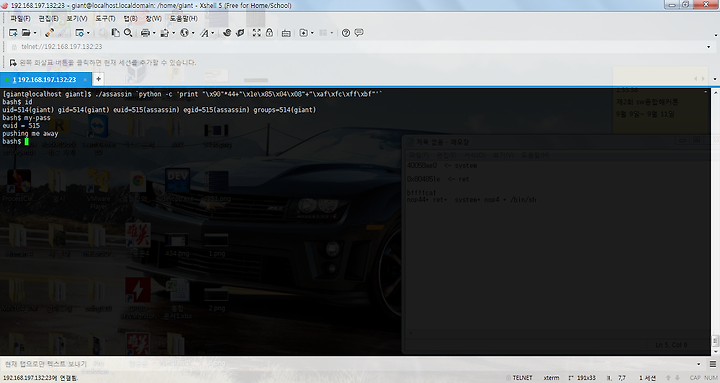720x383 pixels.
Task: Open the 보기(V) menu
Action: [x=77, y=18]
